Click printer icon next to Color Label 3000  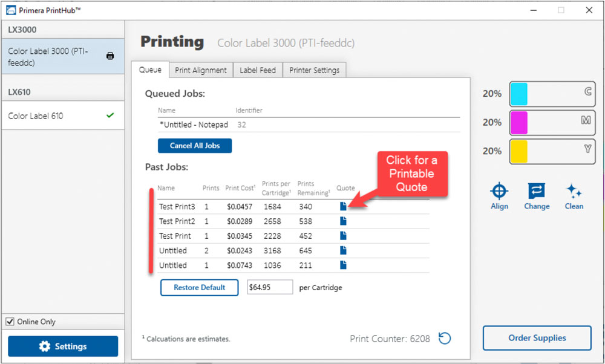click(110, 56)
